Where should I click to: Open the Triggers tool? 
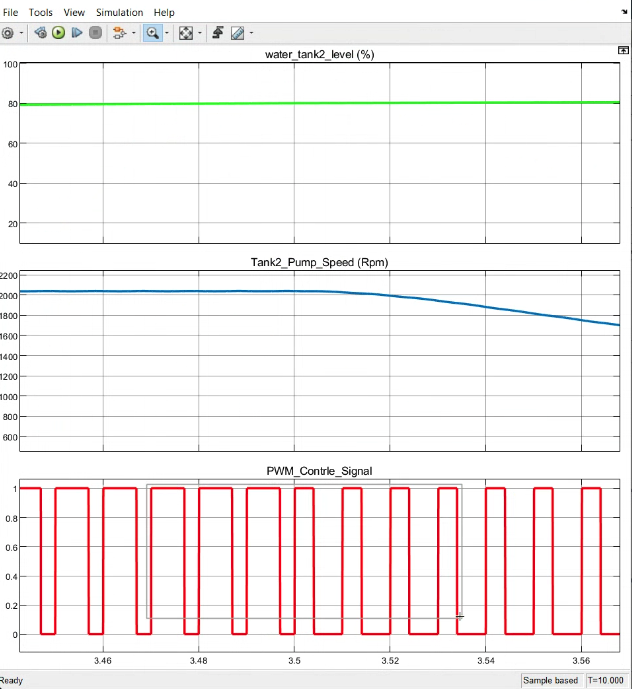218,33
